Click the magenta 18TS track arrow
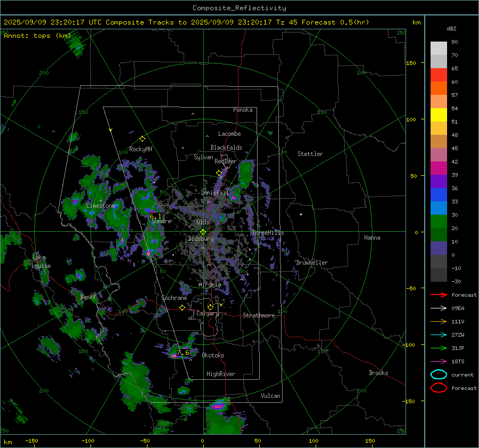 coord(439,362)
